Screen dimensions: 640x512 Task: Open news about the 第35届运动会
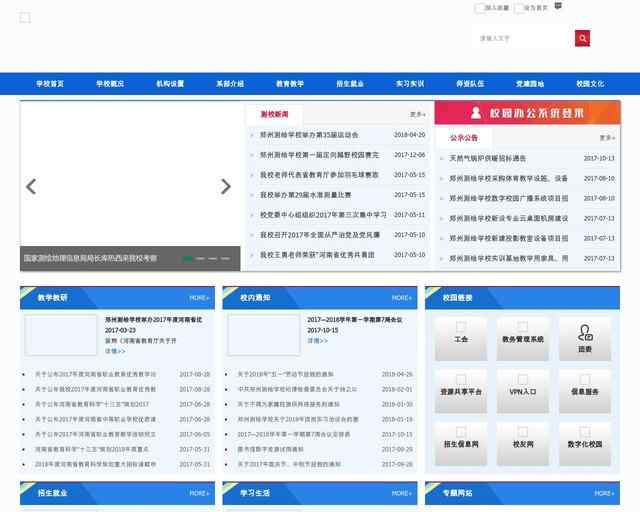[x=309, y=135]
